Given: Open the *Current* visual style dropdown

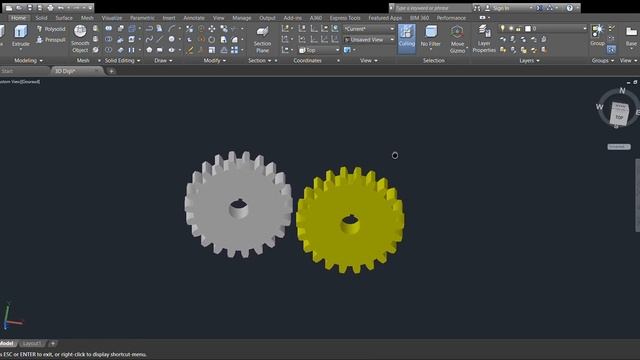Looking at the screenshot, I should (369, 29).
